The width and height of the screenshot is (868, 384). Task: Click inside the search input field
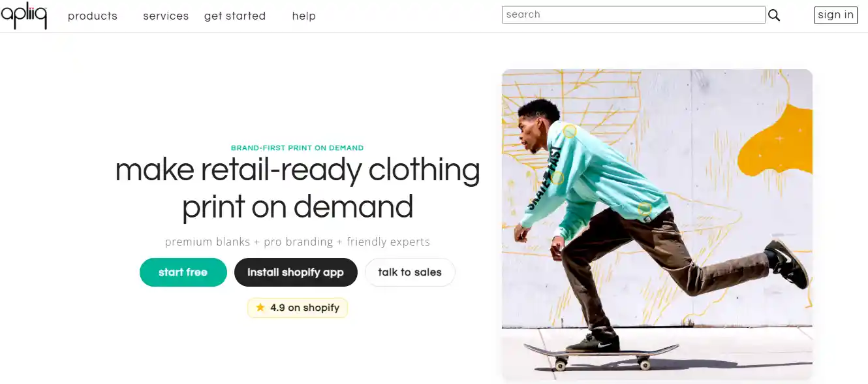[633, 14]
